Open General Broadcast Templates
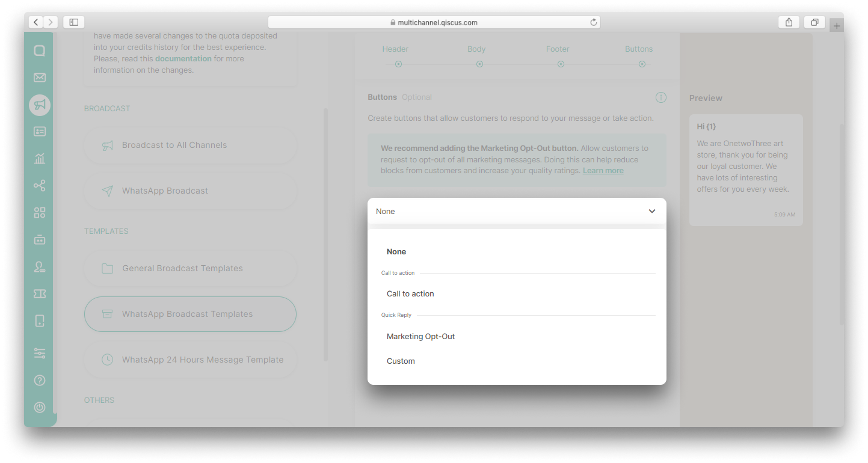The height and width of the screenshot is (463, 868). (190, 268)
